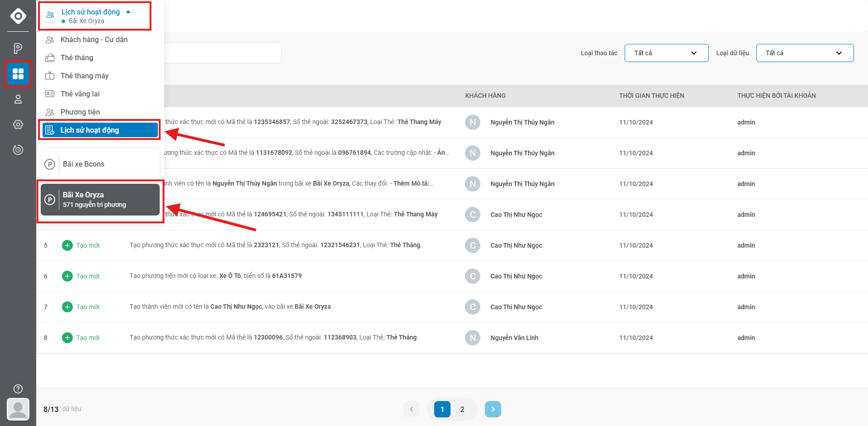Viewport: 868px width, 426px height.
Task: Click description with Mã thẻ 1235346857
Action: point(303,122)
